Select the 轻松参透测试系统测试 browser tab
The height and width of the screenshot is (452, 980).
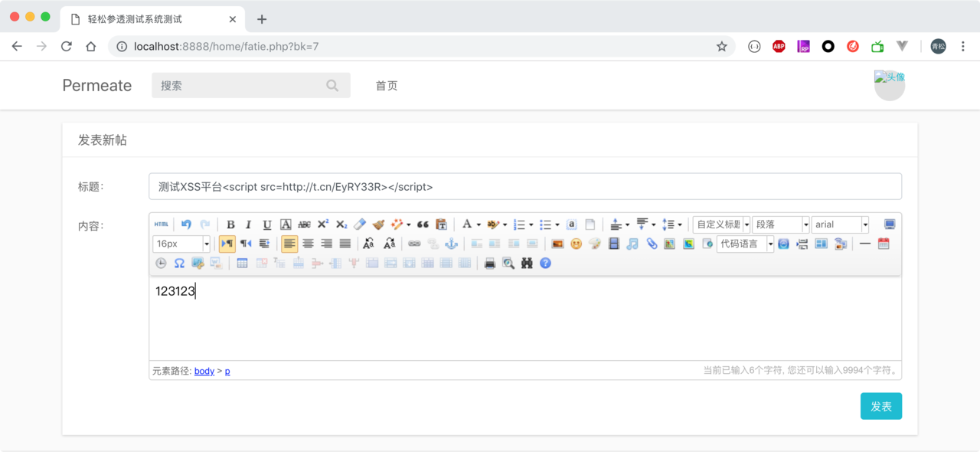(x=153, y=19)
